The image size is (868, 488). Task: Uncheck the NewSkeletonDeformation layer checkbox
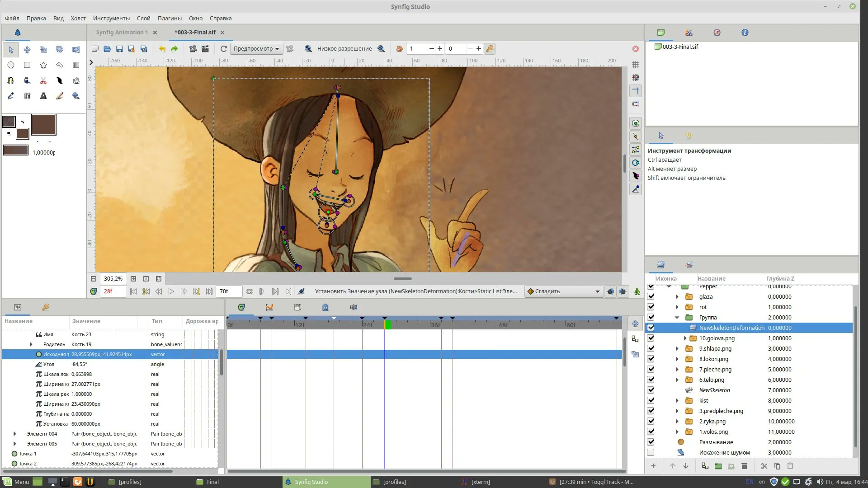651,328
